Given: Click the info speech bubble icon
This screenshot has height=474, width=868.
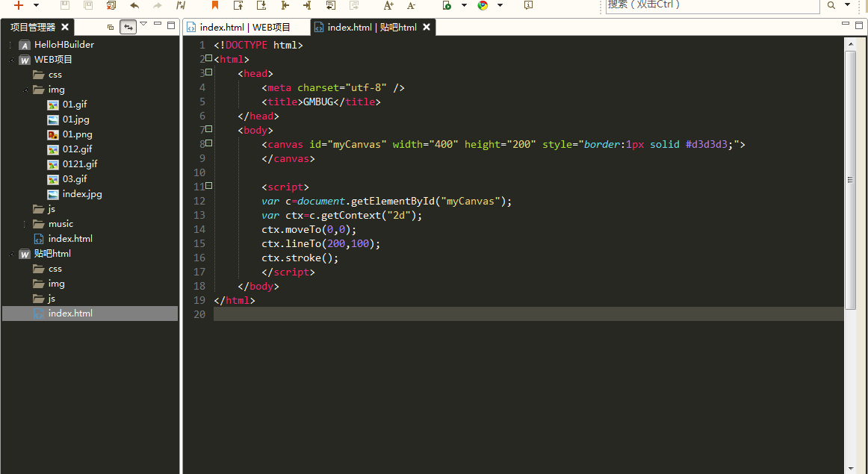Looking at the screenshot, I should [529, 5].
